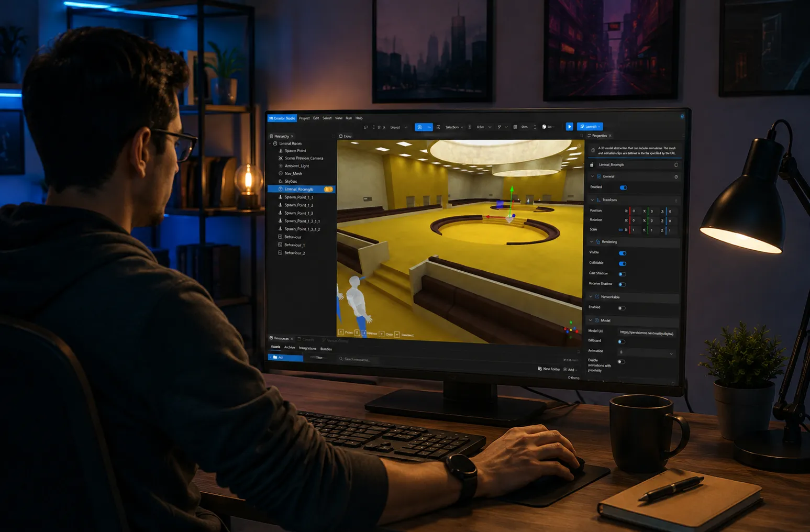Image resolution: width=810 pixels, height=532 pixels.
Task: Switch to the Integrations tab
Action: coord(307,349)
